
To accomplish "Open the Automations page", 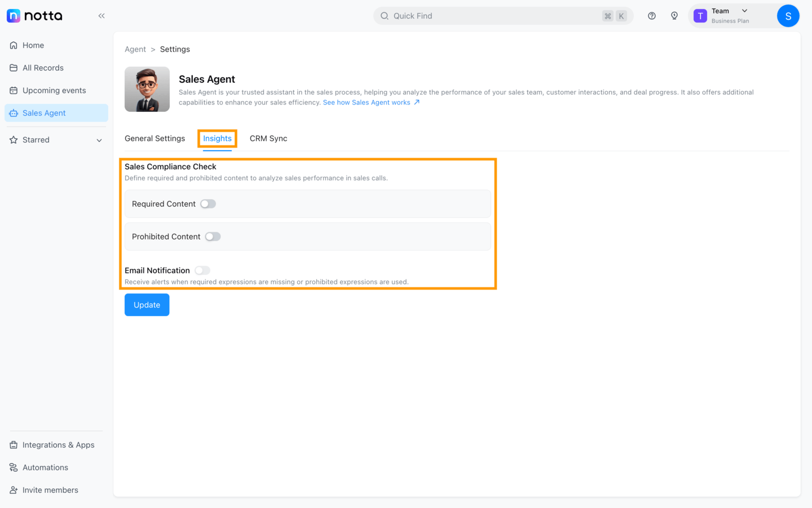I will click(x=56, y=467).
